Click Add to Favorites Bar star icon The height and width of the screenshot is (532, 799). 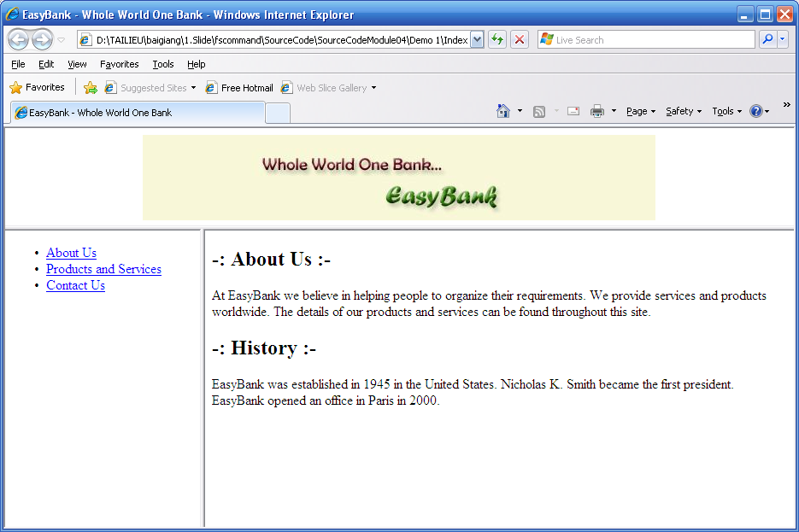90,88
